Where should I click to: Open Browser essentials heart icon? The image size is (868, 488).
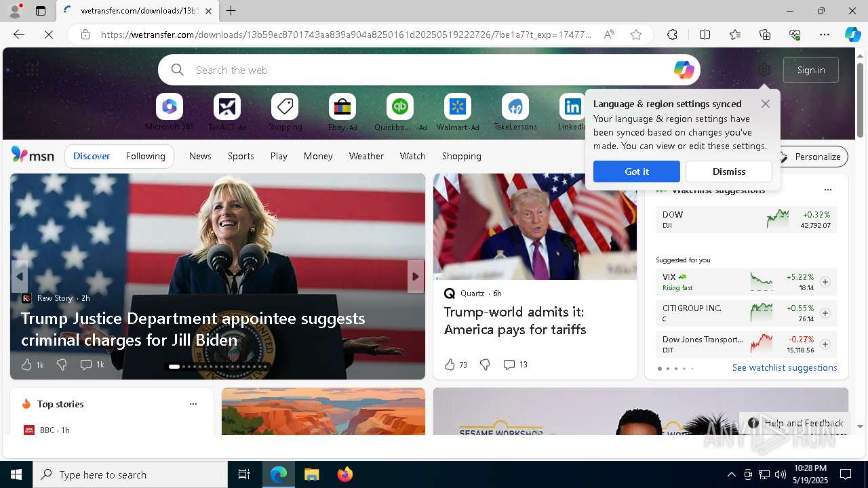click(x=795, y=35)
